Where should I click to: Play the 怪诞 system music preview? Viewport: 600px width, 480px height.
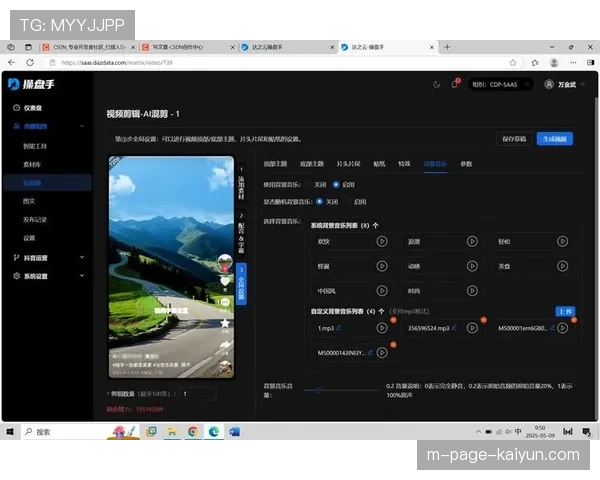(x=382, y=266)
